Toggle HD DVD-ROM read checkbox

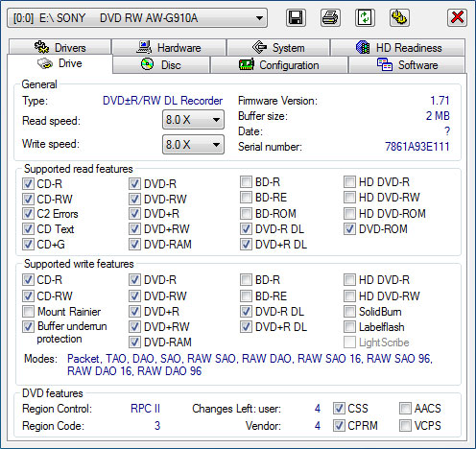click(x=349, y=213)
